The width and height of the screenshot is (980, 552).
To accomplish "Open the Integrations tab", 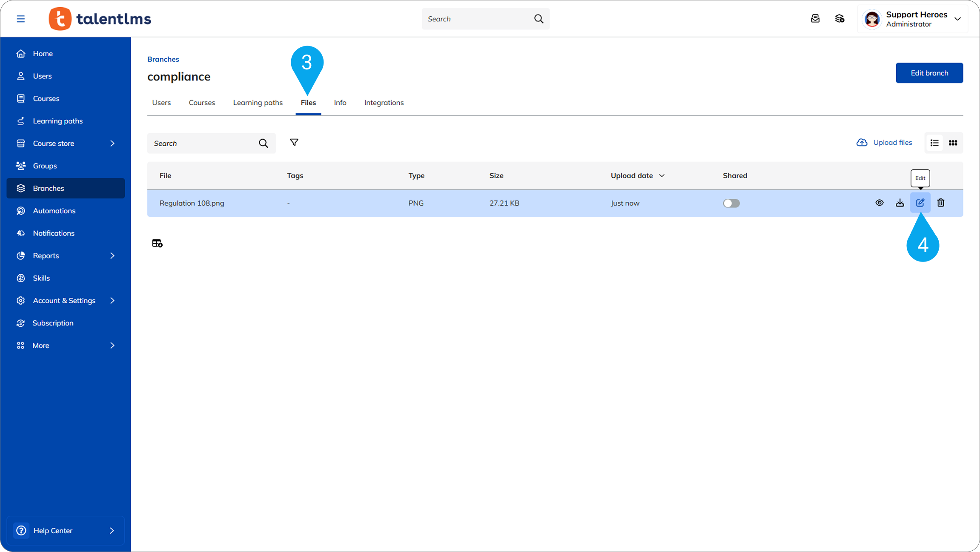I will pos(384,103).
